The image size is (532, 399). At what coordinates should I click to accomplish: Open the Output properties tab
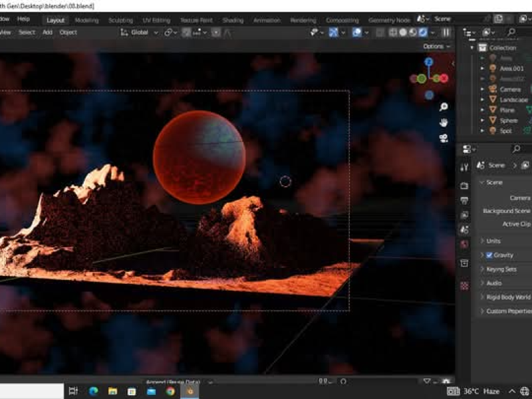point(464,199)
